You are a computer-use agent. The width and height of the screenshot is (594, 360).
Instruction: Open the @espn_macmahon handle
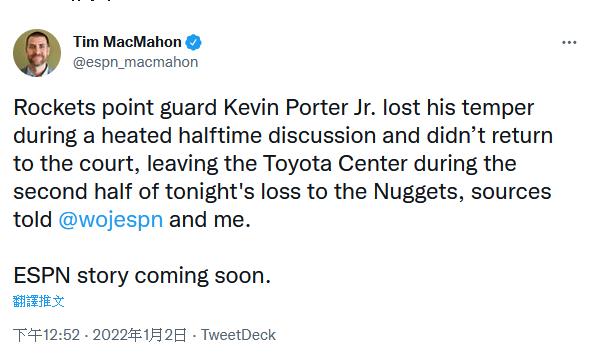(x=136, y=62)
